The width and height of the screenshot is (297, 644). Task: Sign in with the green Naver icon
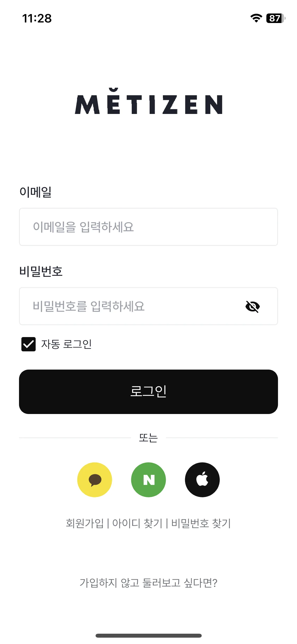click(x=148, y=480)
